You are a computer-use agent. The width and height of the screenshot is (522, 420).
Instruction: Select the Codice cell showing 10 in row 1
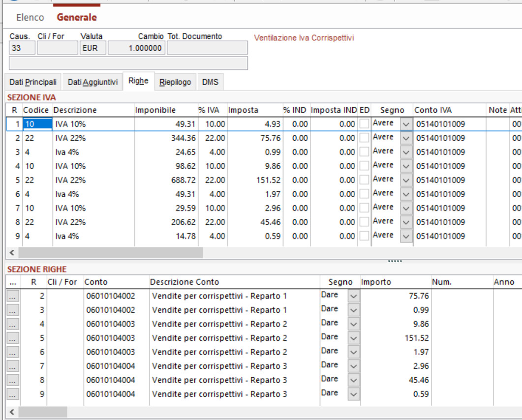[x=37, y=124]
